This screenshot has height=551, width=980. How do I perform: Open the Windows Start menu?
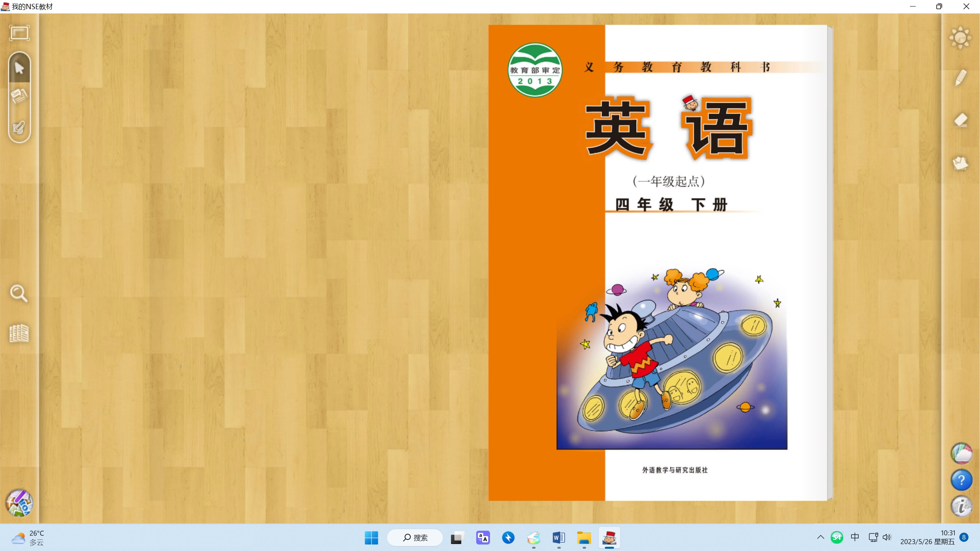371,538
